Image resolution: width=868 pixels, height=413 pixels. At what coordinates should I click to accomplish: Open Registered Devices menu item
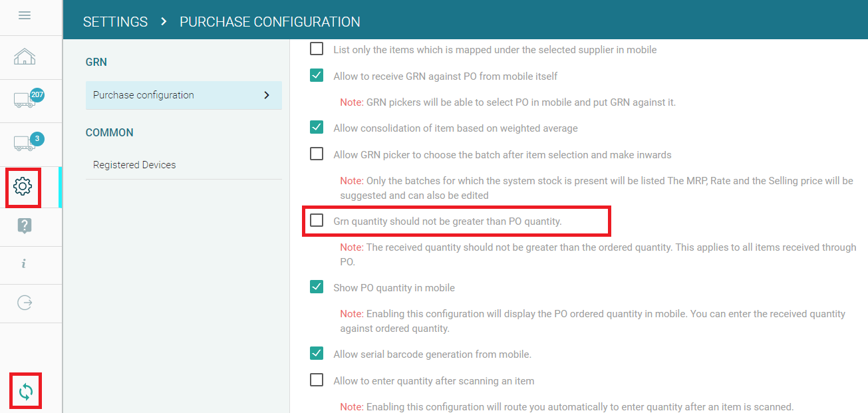coord(134,165)
